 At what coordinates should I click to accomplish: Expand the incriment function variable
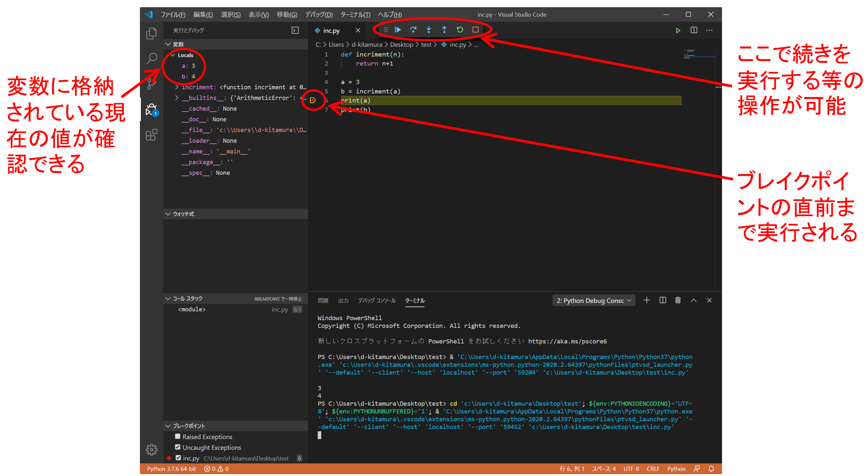[x=176, y=87]
